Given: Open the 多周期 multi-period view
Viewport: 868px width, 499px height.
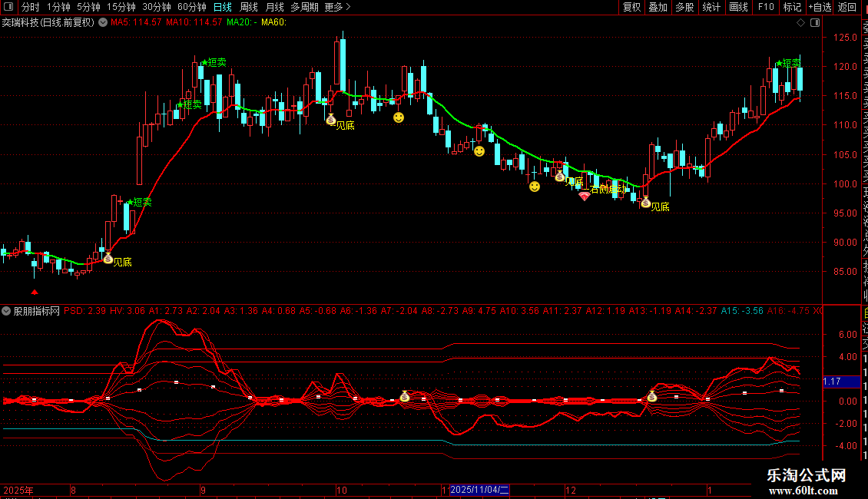Looking at the screenshot, I should [x=304, y=7].
